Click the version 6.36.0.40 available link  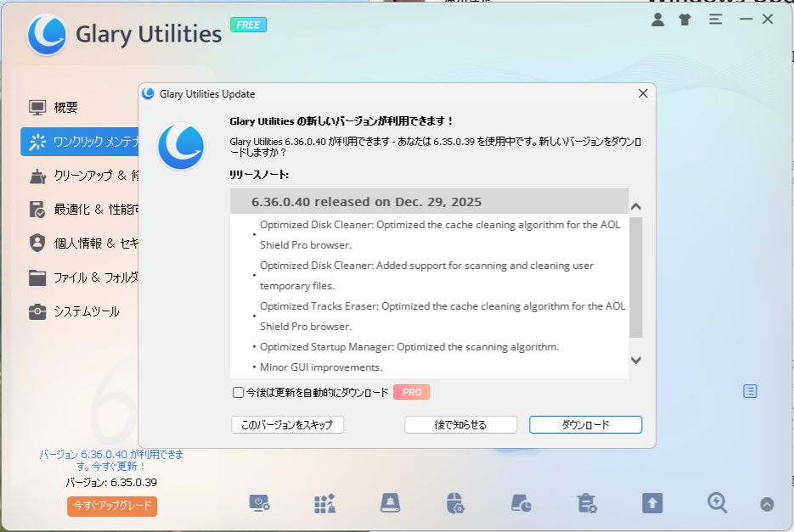tap(111, 460)
